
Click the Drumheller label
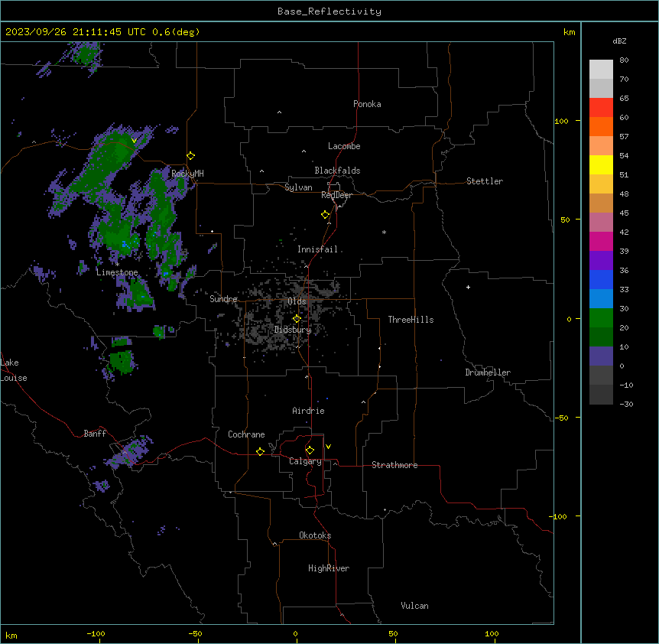488,372
